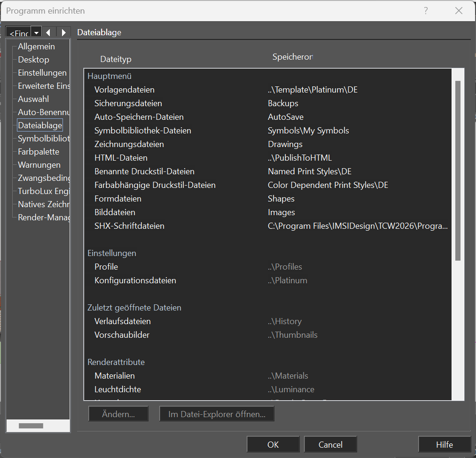The image size is (476, 458).
Task: Select the Leuchtdichte entry
Action: click(x=268, y=389)
